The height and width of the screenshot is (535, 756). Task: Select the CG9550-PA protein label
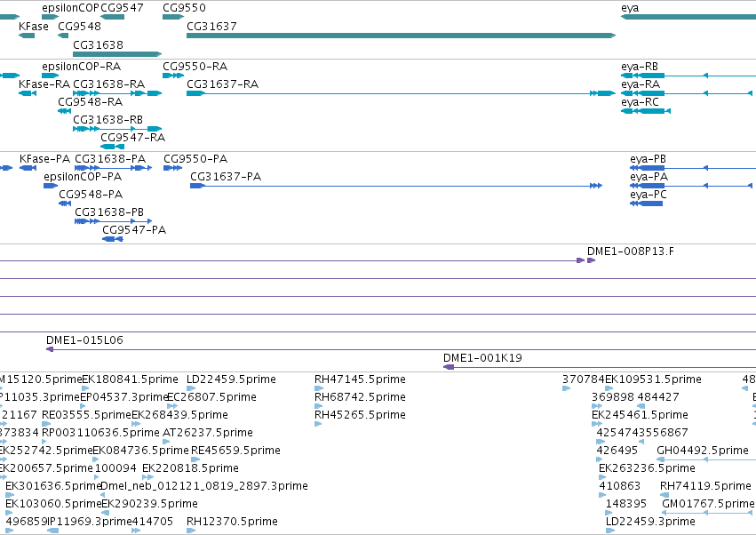(195, 159)
